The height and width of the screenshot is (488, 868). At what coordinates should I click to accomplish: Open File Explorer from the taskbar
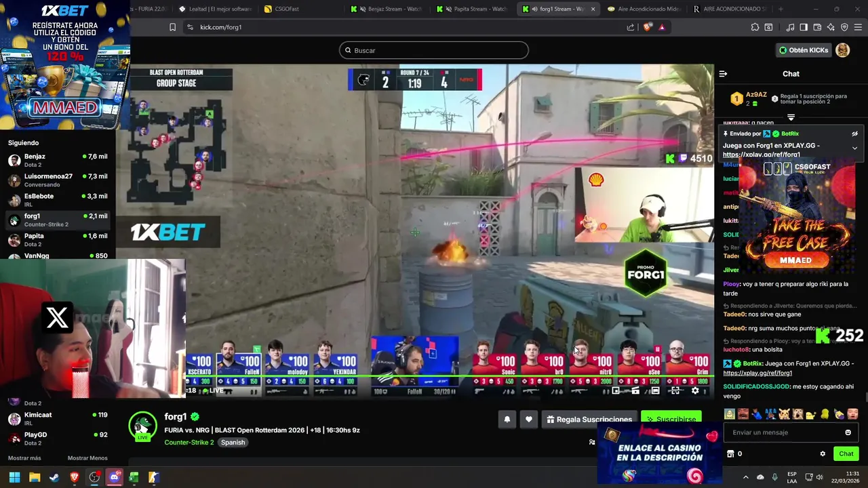pos(35,477)
